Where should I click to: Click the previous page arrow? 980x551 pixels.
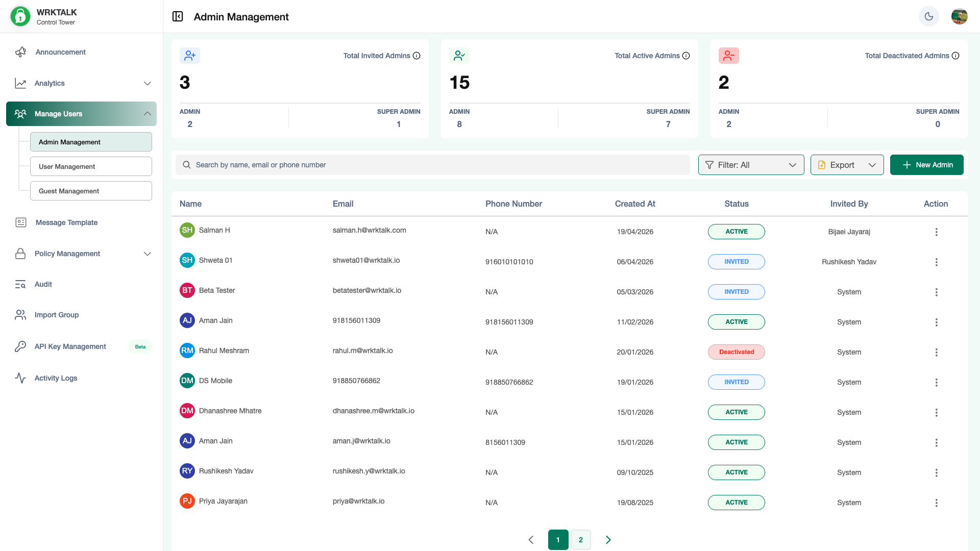(x=531, y=540)
